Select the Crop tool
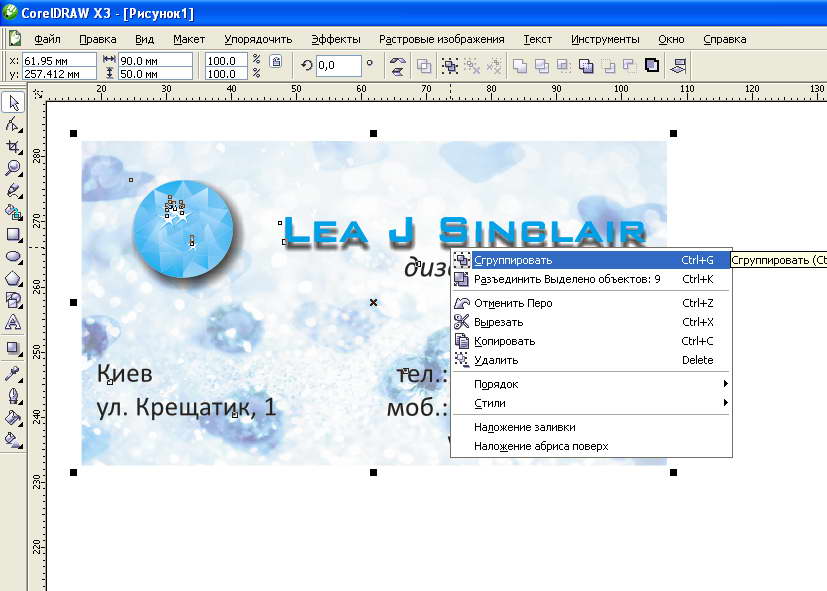Screen dimensions: 827x591 coord(14,147)
